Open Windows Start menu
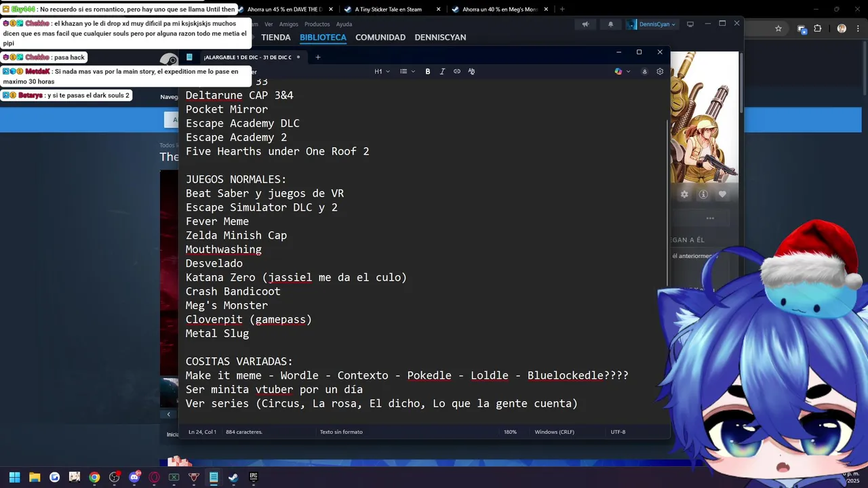The image size is (868, 488). pyautogui.click(x=15, y=477)
